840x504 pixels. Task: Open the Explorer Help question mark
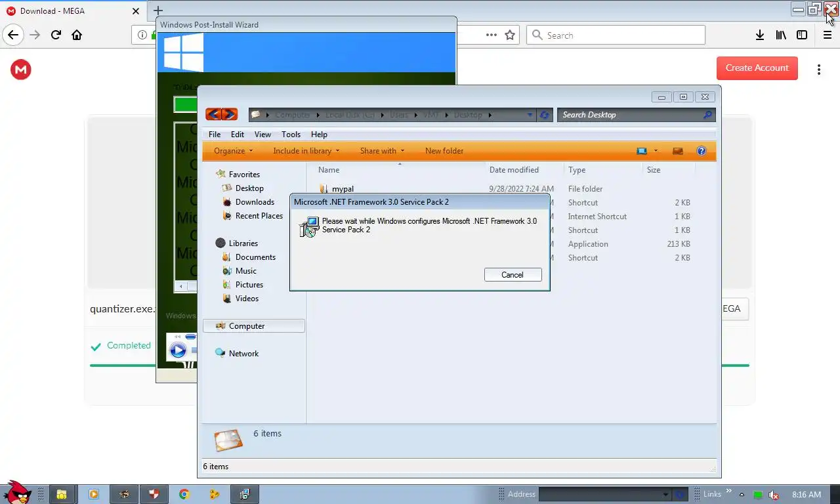[x=701, y=151]
